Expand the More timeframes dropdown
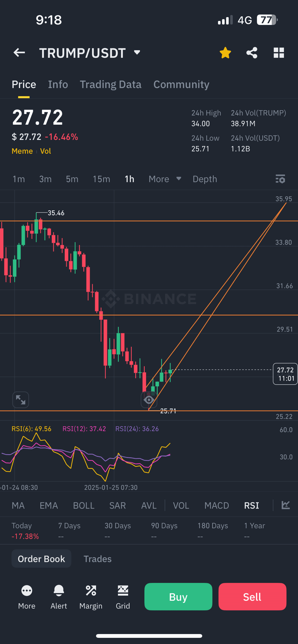 pos(165,179)
